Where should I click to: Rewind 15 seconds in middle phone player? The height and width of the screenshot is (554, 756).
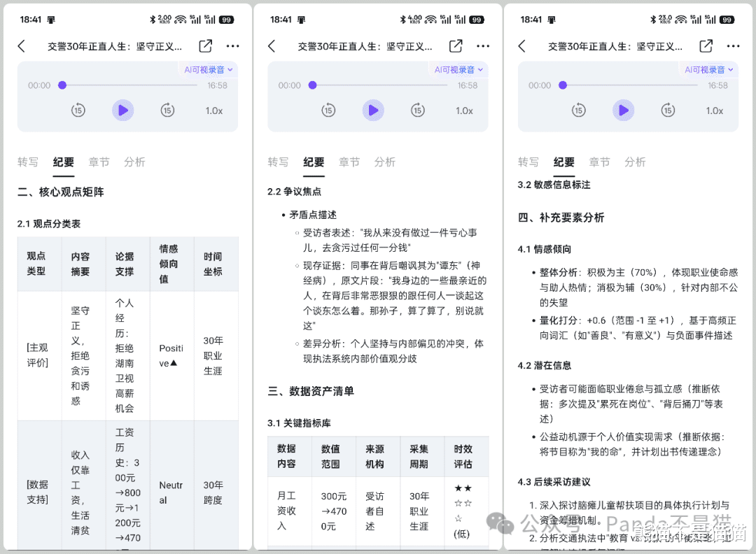tap(328, 111)
